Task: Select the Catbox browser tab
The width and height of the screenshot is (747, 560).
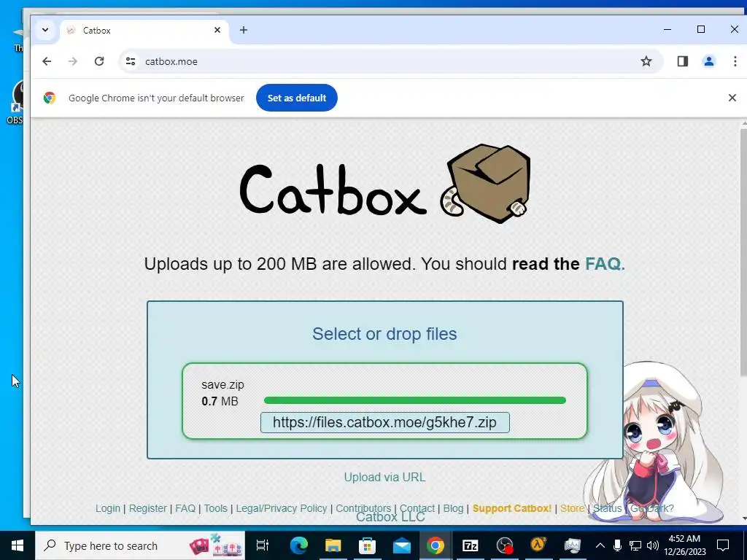Action: [143, 31]
